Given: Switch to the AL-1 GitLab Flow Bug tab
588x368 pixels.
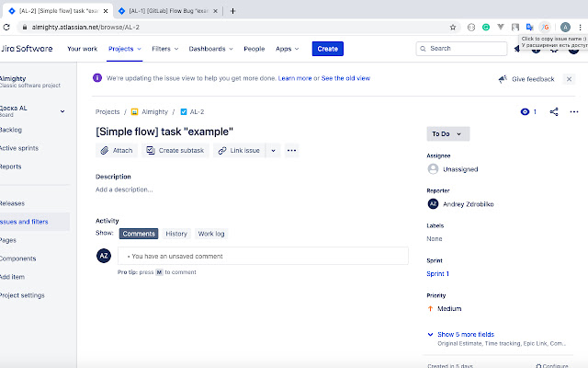Looking at the screenshot, I should [x=167, y=11].
